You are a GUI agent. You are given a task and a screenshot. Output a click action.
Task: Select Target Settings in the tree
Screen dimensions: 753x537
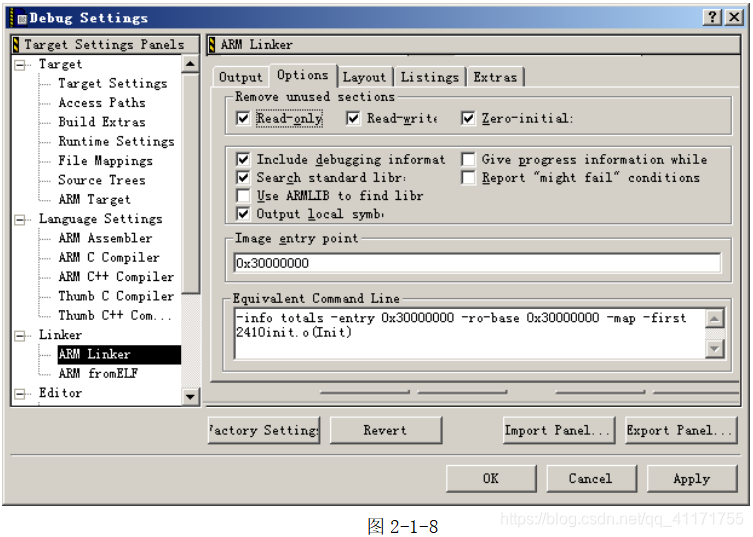pos(113,84)
